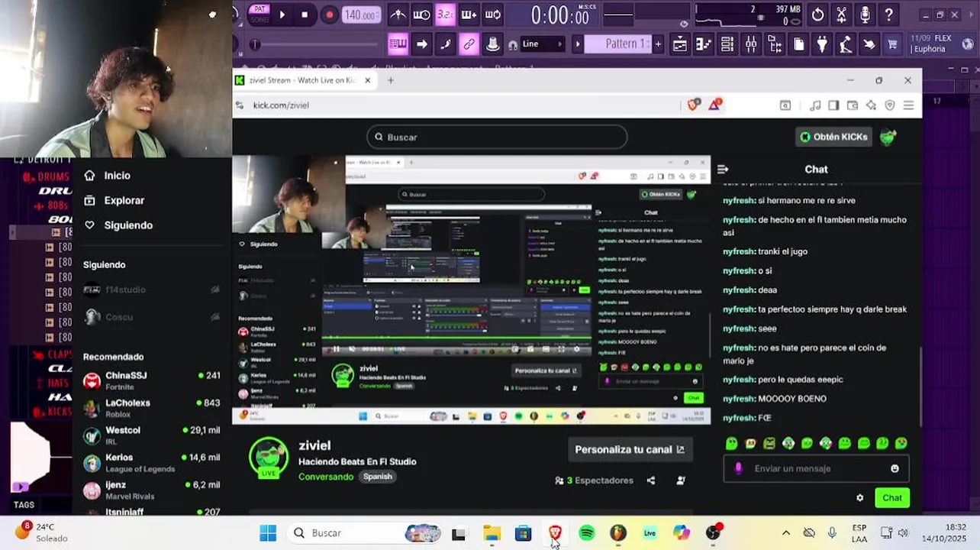Screen dimensions: 980x550
Task: Open Kick Explorar page
Action: click(114, 200)
